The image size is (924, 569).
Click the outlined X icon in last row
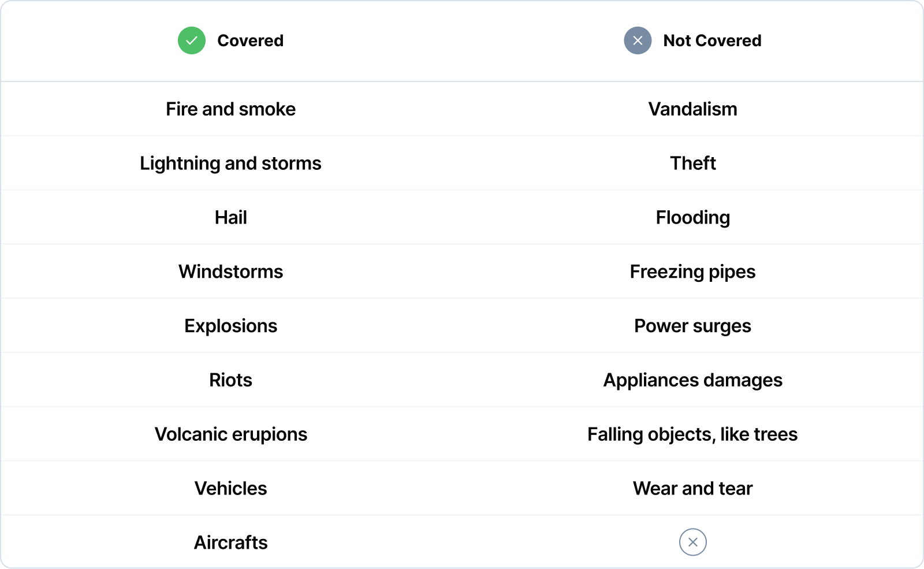tap(692, 542)
